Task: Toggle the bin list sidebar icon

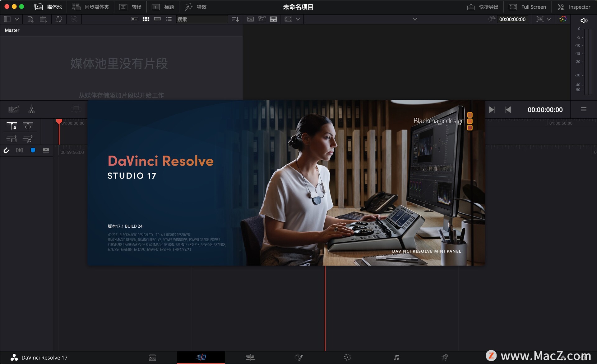Action: pyautogui.click(x=7, y=19)
